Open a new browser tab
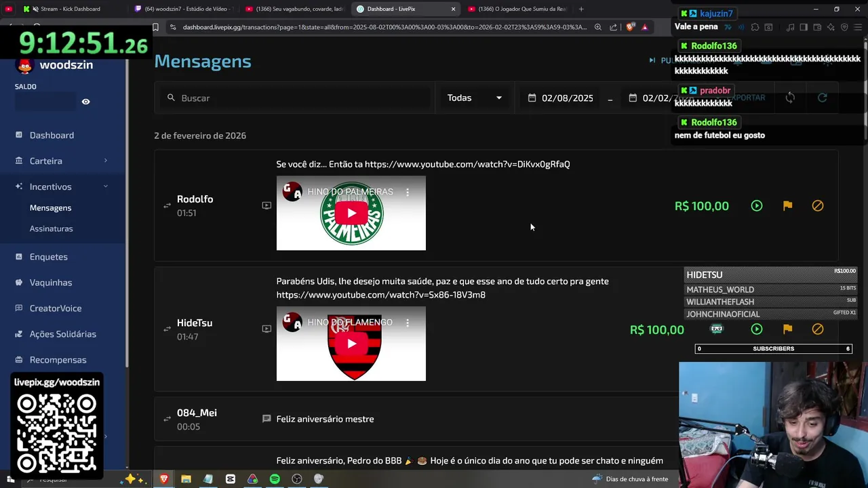 coord(581,9)
